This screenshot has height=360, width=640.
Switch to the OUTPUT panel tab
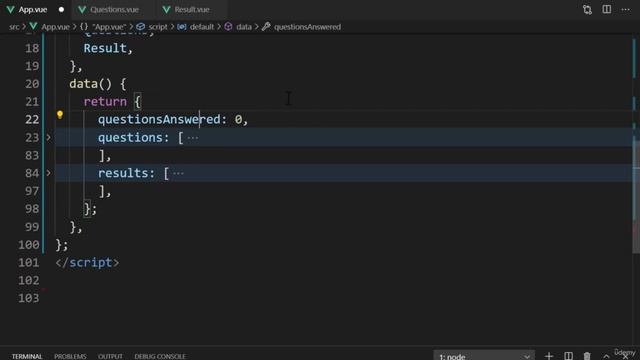click(110, 356)
